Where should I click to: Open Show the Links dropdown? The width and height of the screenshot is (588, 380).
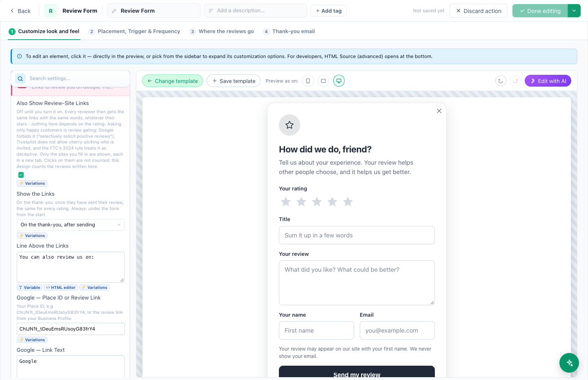click(x=70, y=225)
